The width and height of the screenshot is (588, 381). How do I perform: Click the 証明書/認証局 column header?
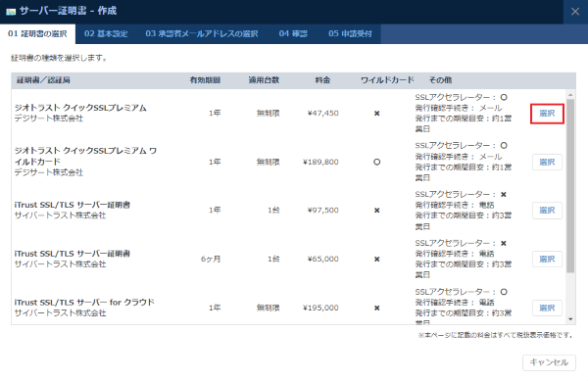point(43,80)
